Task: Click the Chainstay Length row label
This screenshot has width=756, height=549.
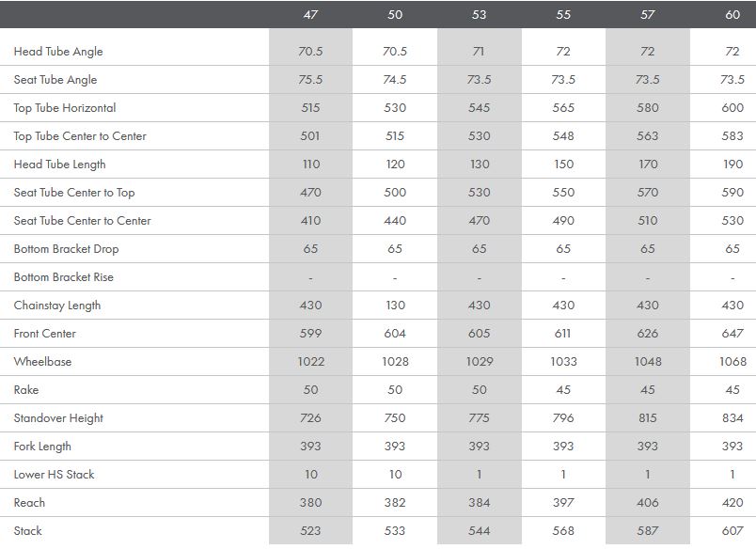Action: 57,306
